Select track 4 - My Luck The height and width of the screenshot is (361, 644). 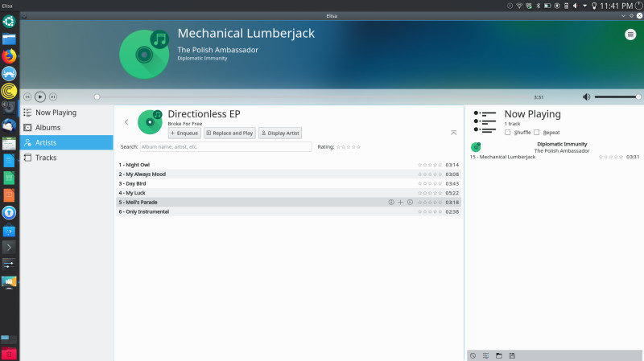[x=288, y=193]
